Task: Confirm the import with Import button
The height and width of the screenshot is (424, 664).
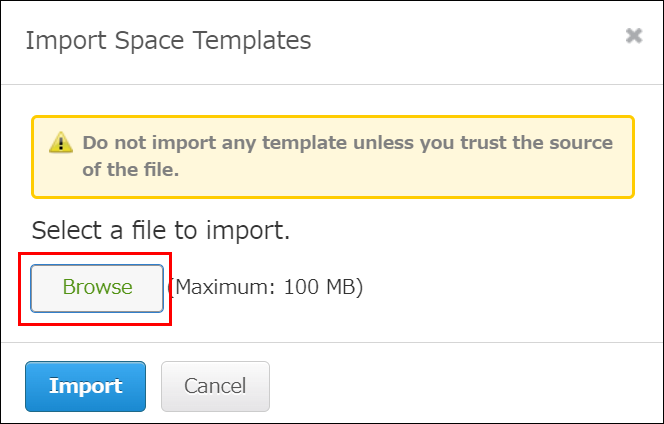Action: tap(85, 387)
